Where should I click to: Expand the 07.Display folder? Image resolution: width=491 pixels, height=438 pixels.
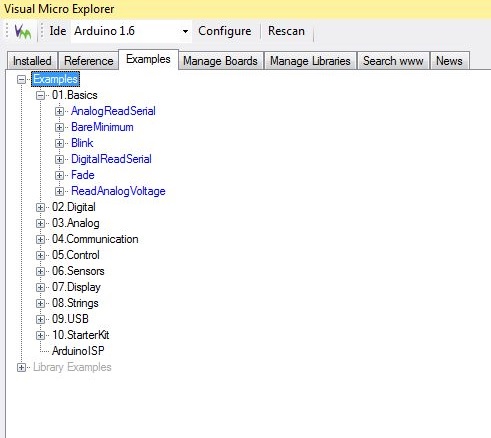(x=40, y=287)
